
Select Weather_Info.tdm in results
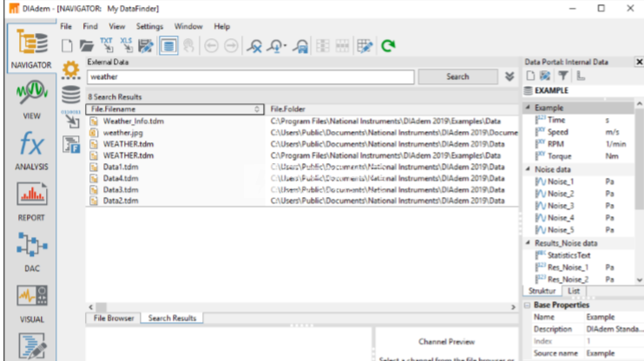(133, 121)
